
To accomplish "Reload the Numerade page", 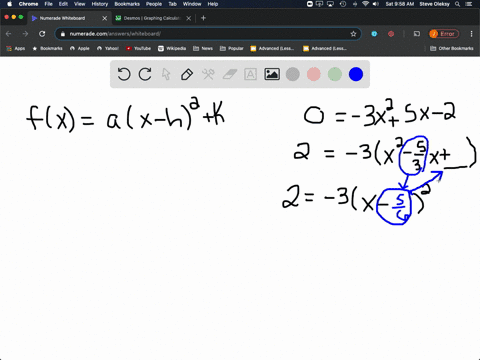I will [x=42, y=34].
